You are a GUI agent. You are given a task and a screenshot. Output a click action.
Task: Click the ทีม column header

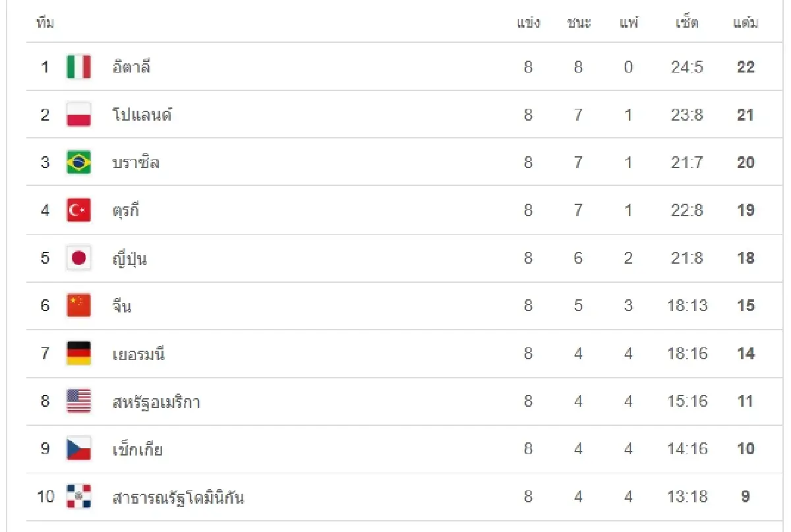click(x=45, y=24)
